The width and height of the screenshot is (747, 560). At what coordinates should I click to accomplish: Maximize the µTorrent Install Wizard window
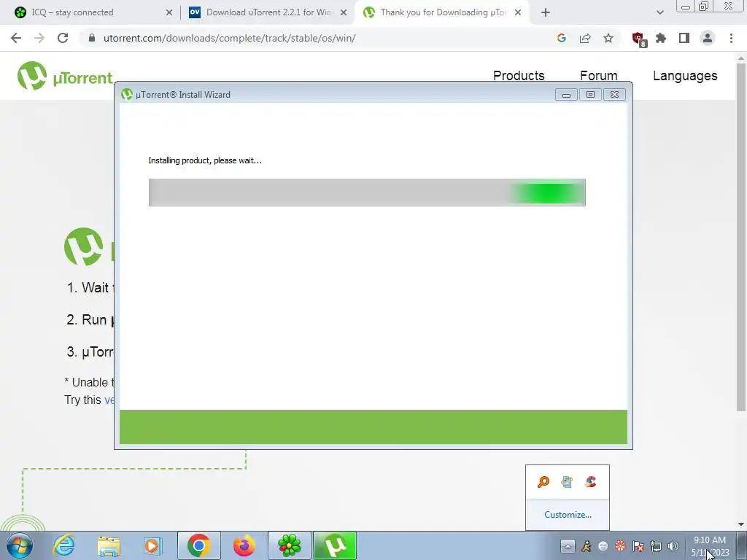coord(590,94)
